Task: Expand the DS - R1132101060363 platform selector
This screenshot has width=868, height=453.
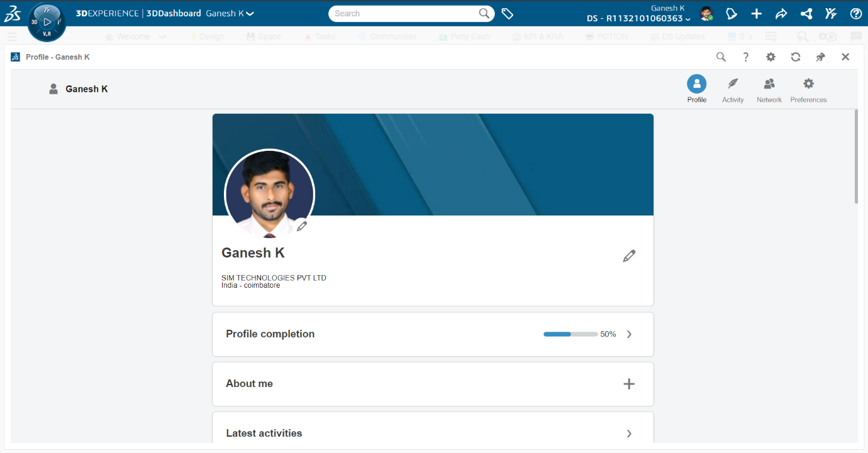Action: tap(639, 18)
